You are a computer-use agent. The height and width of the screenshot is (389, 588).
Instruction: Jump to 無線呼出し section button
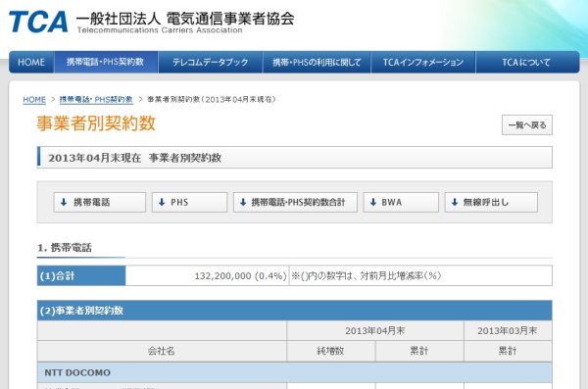(x=491, y=202)
